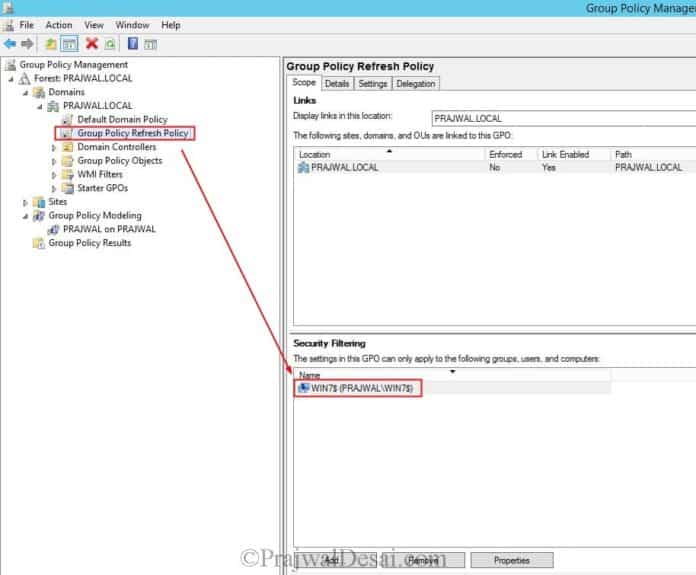Sort Security Filtering by Name column header
Viewport: 696px width, 575px height.
[x=453, y=375]
